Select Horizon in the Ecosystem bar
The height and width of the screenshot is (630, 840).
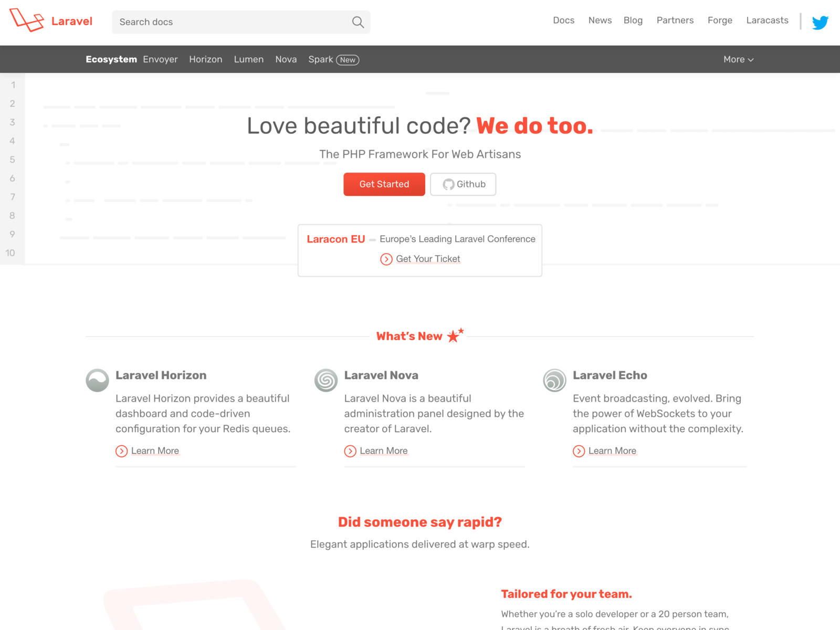point(206,59)
